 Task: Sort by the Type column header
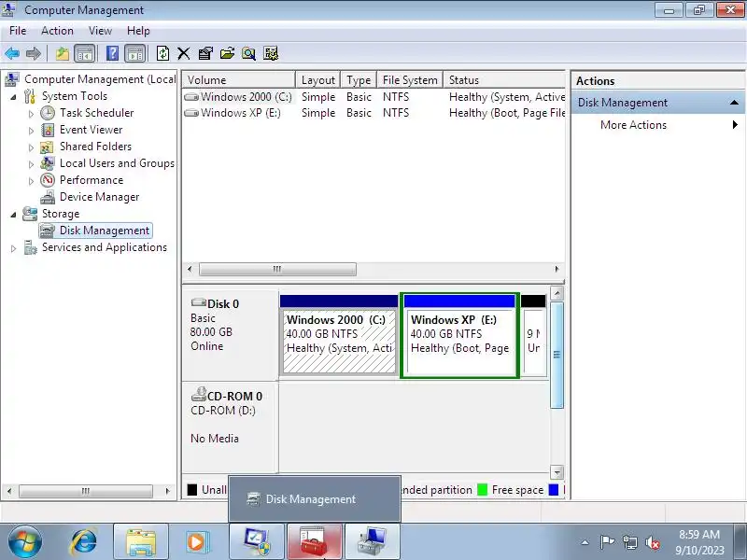[359, 80]
